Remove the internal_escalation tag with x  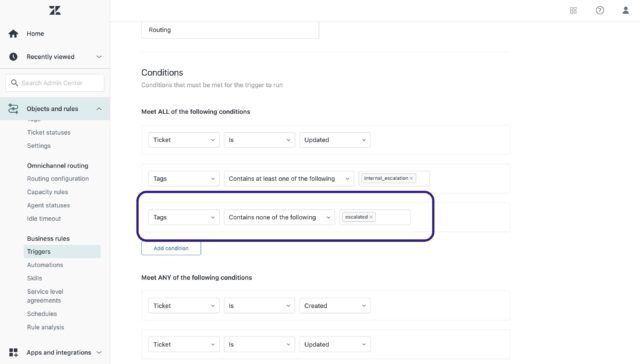(411, 178)
